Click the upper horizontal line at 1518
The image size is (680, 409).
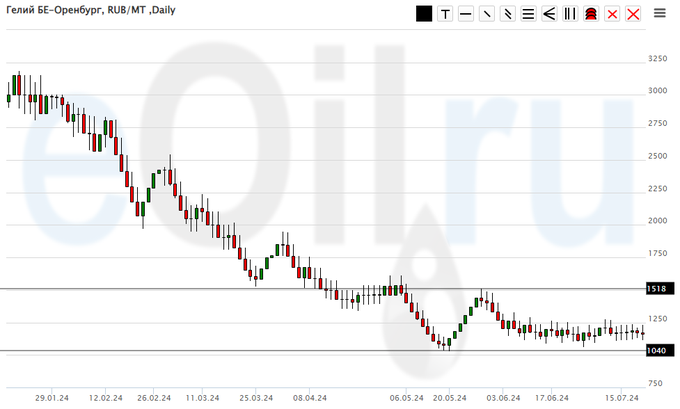300,289
